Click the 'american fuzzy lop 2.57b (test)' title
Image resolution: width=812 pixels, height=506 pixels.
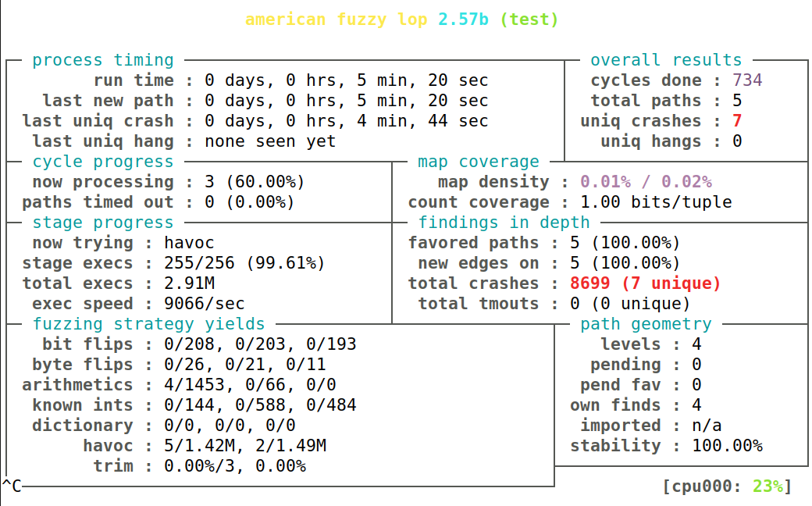point(402,20)
